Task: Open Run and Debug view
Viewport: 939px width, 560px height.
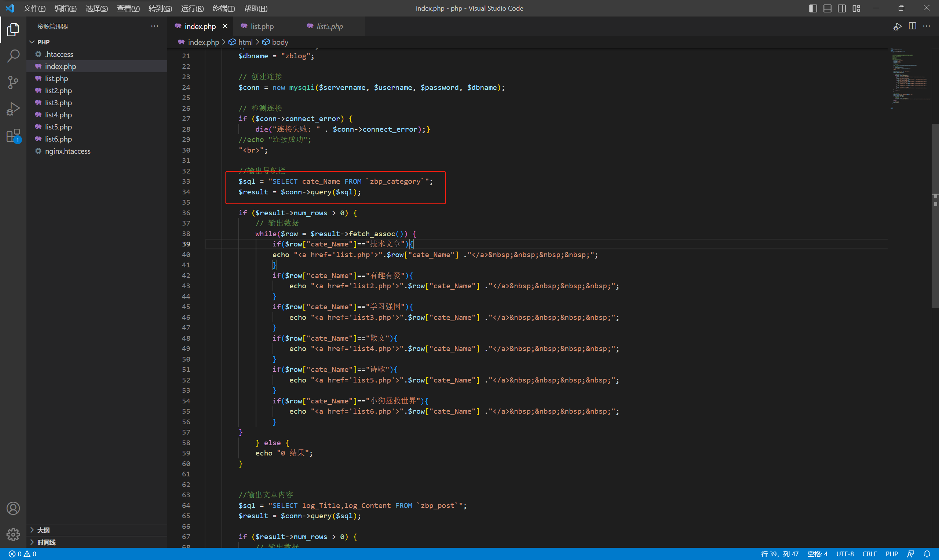Action: coord(13,109)
